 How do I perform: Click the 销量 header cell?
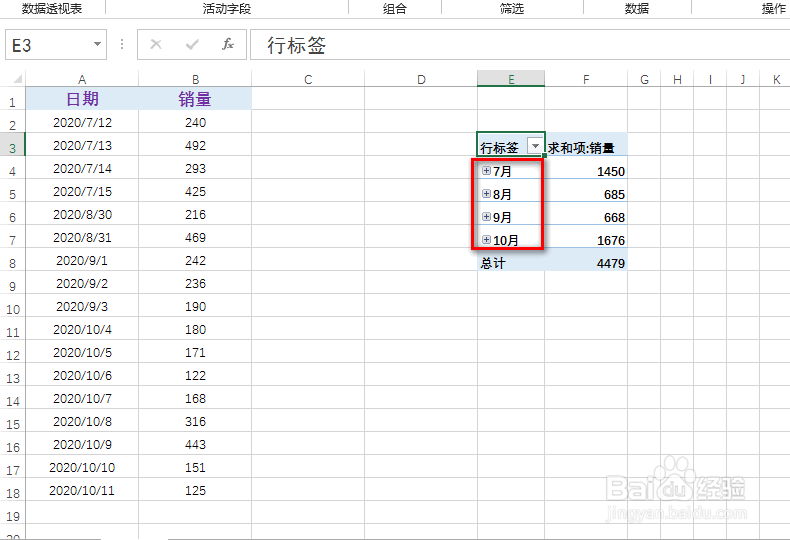click(195, 99)
